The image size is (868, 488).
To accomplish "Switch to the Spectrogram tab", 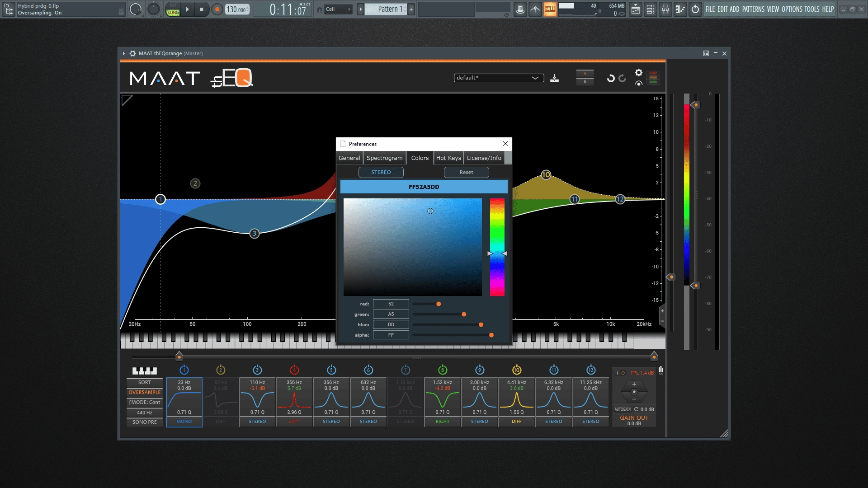I will 385,158.
